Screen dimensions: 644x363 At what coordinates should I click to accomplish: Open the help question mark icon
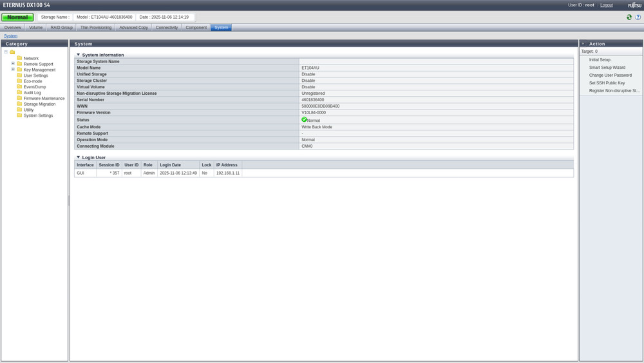[638, 17]
